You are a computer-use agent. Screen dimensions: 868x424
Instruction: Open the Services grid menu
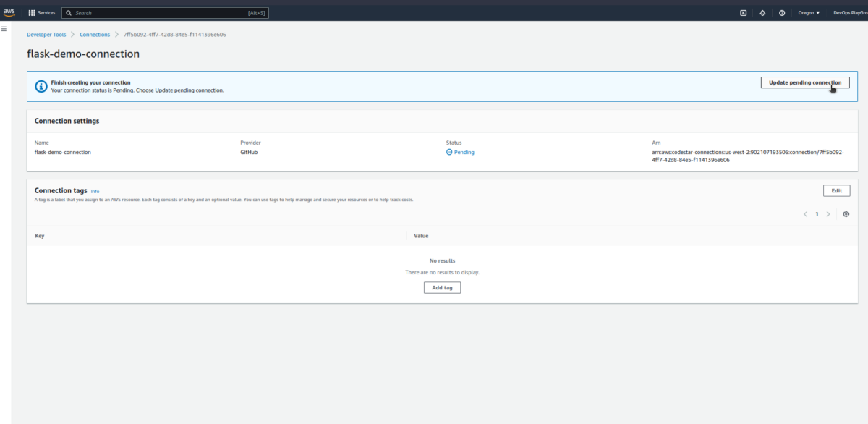coord(41,13)
